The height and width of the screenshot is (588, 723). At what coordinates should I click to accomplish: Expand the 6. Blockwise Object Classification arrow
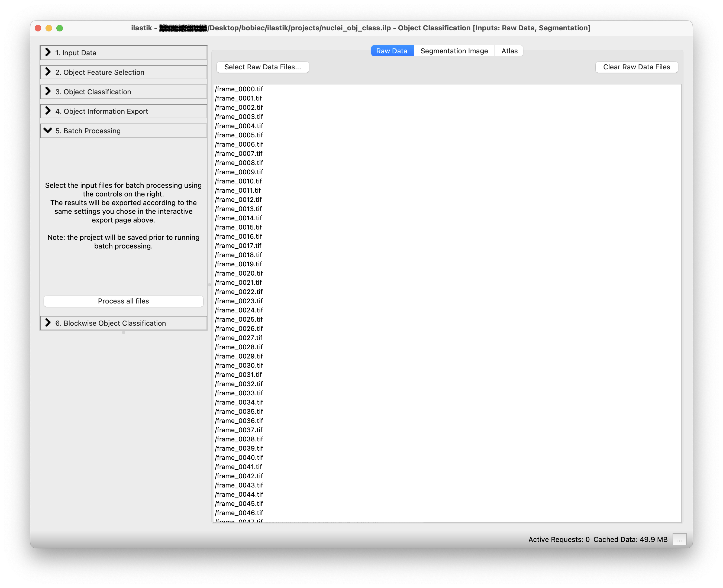48,323
